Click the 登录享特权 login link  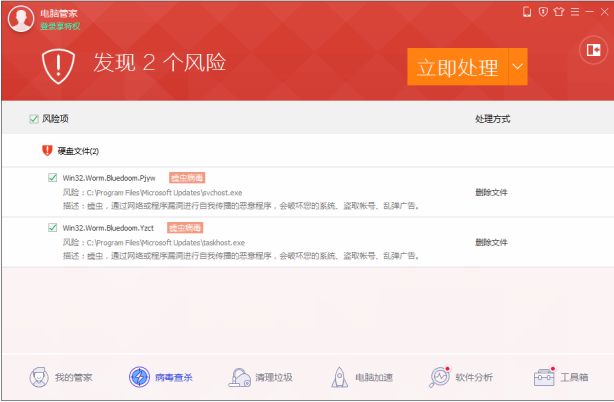click(x=59, y=27)
